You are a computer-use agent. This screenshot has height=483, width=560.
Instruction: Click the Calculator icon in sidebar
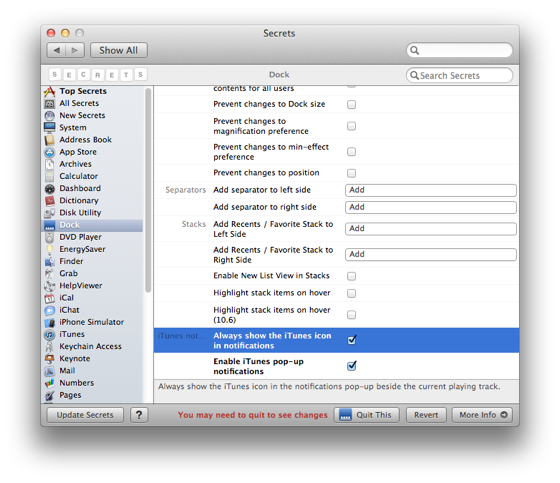(x=50, y=176)
